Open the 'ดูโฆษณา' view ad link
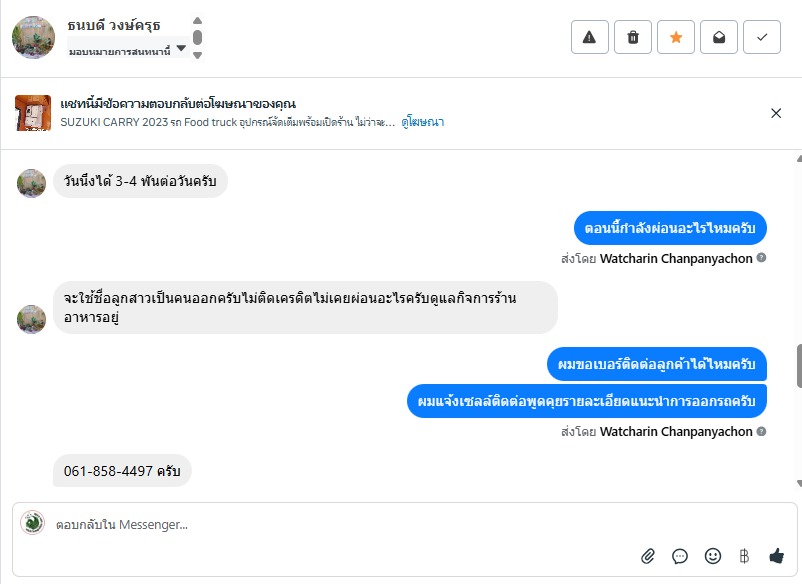The width and height of the screenshot is (802, 584). click(423, 122)
